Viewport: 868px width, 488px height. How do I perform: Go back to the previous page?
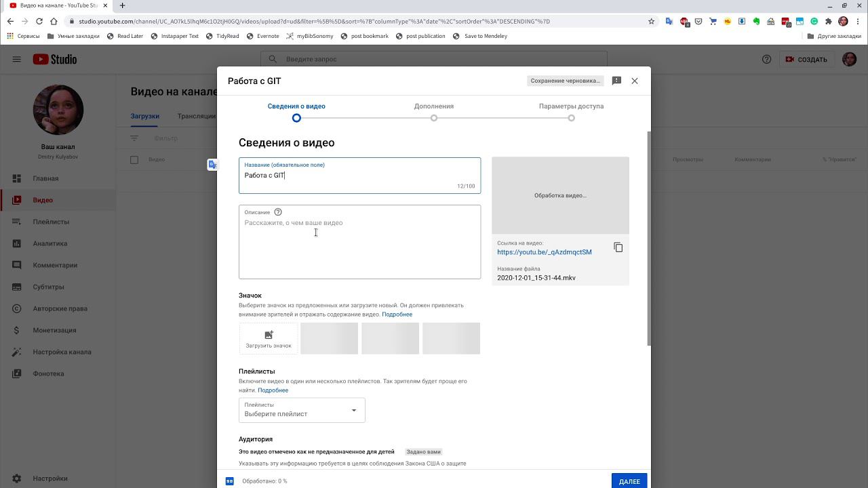tap(10, 21)
